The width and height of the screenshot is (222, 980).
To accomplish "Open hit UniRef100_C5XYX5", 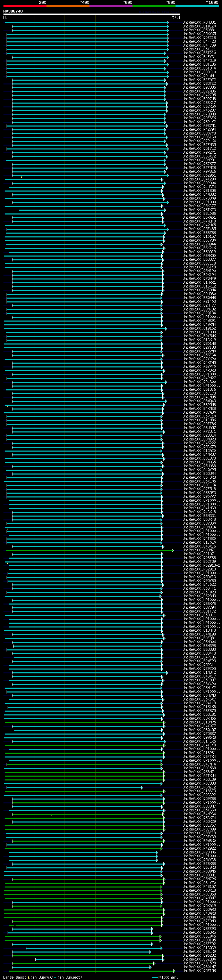I will (199, 34).
